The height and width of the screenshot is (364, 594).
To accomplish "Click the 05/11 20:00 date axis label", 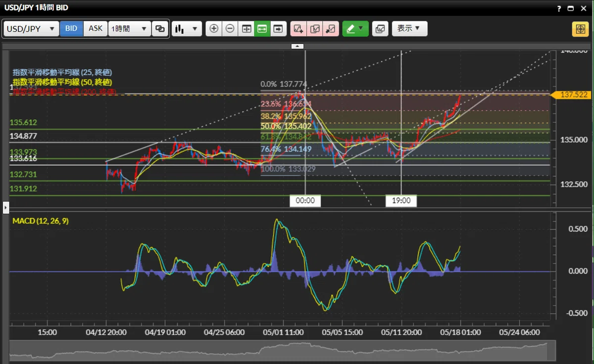I will (x=400, y=332).
